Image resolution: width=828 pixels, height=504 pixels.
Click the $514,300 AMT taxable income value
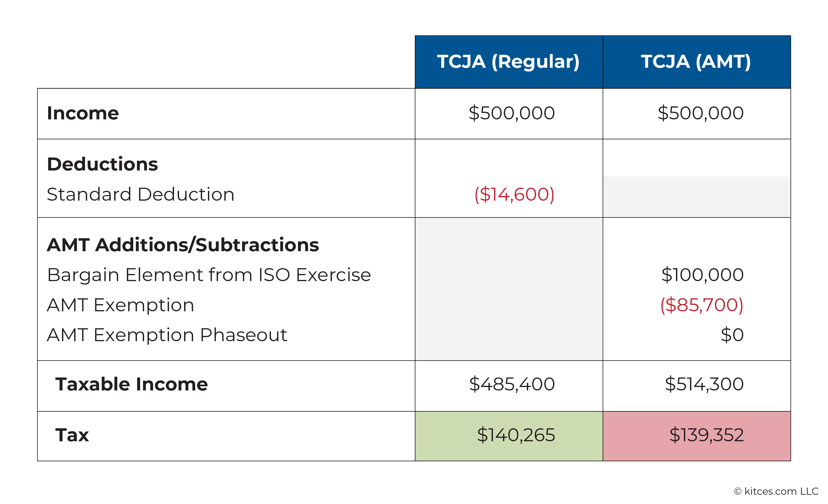click(x=704, y=384)
